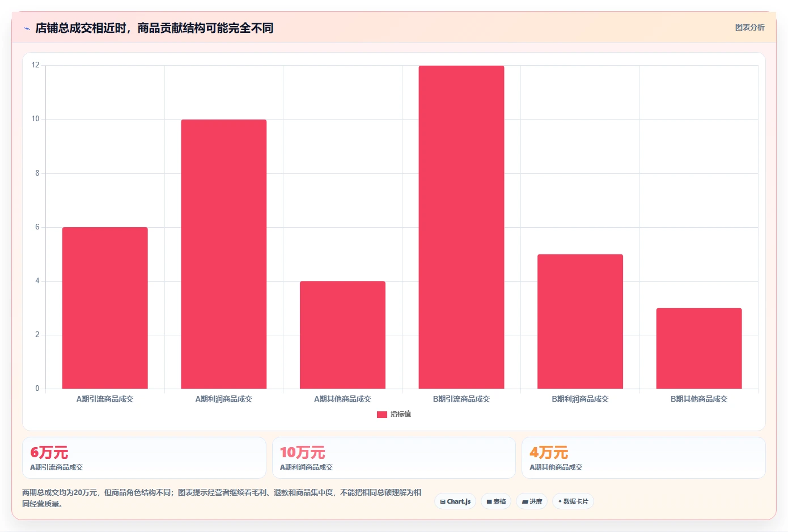Click x-axis label B期其他商品成交
Viewport: 788px width, 532px height.
pyautogui.click(x=699, y=399)
